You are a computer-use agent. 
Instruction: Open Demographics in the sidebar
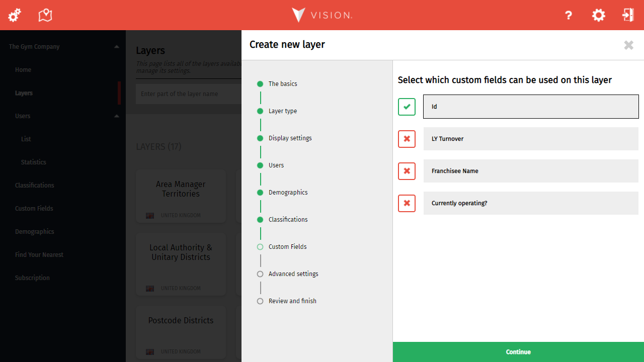34,232
